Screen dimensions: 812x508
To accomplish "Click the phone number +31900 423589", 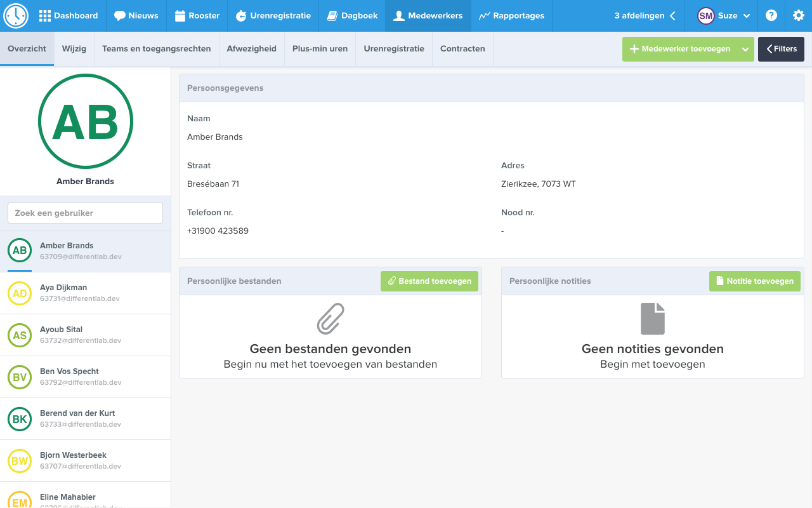I will tap(218, 231).
